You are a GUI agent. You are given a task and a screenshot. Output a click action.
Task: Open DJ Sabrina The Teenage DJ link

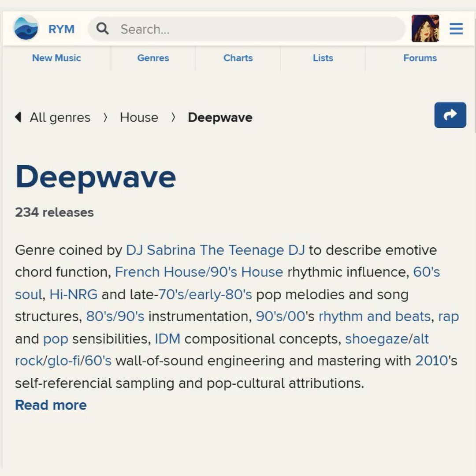point(215,250)
